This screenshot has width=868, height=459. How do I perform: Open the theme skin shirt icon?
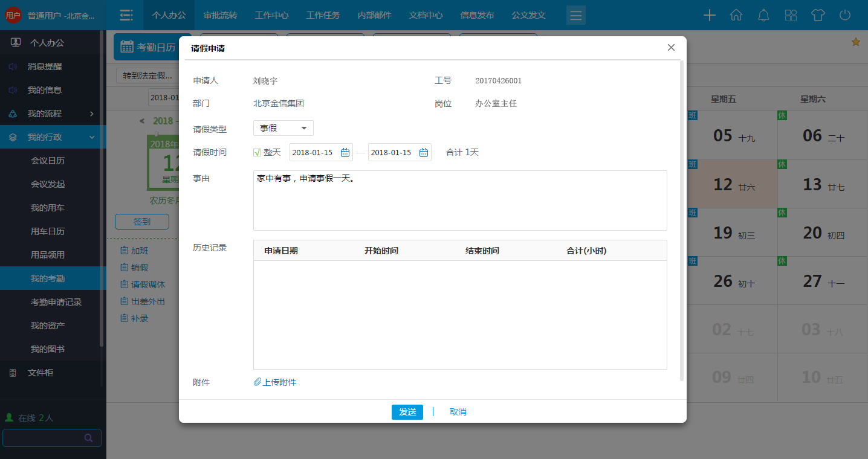[818, 15]
